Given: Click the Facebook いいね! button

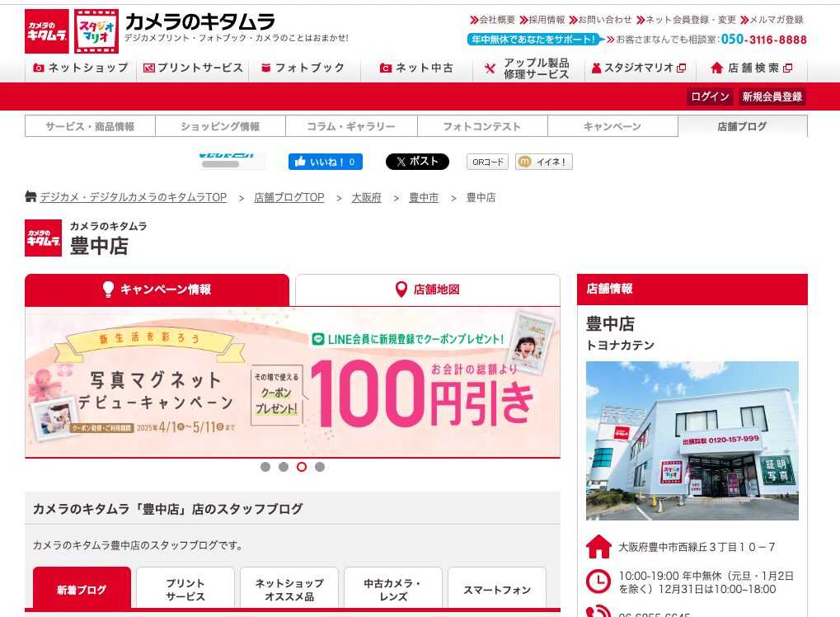Looking at the screenshot, I should pyautogui.click(x=325, y=162).
